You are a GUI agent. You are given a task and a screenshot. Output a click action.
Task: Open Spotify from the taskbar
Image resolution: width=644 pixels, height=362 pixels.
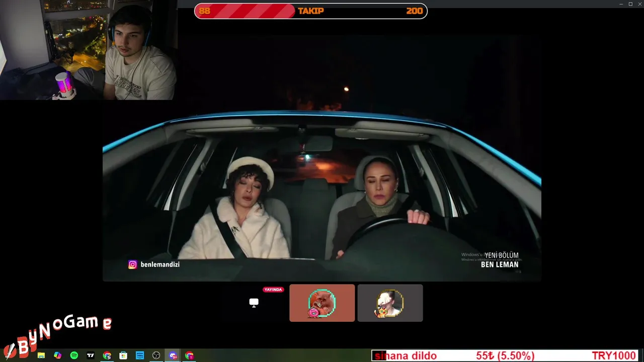click(74, 355)
